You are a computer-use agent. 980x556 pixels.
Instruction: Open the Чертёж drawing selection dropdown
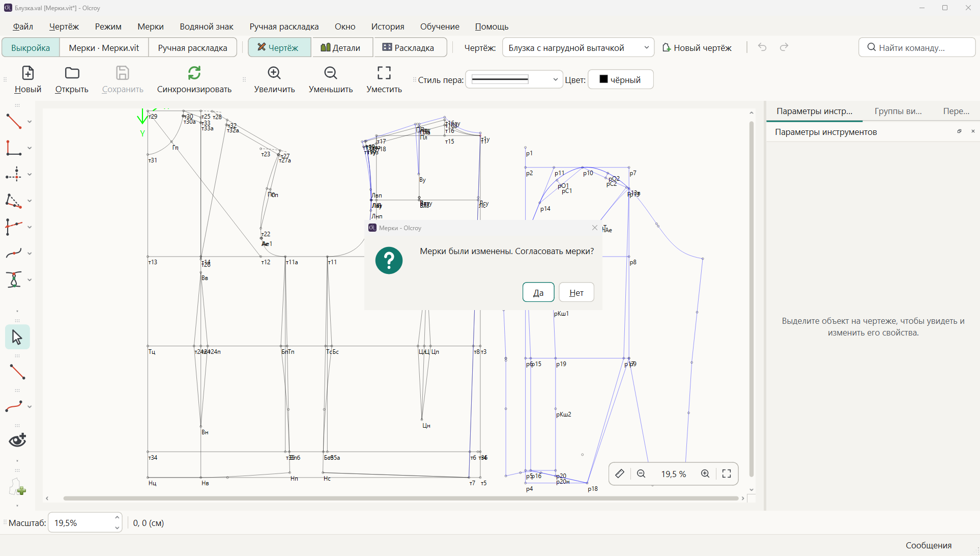[x=578, y=47]
